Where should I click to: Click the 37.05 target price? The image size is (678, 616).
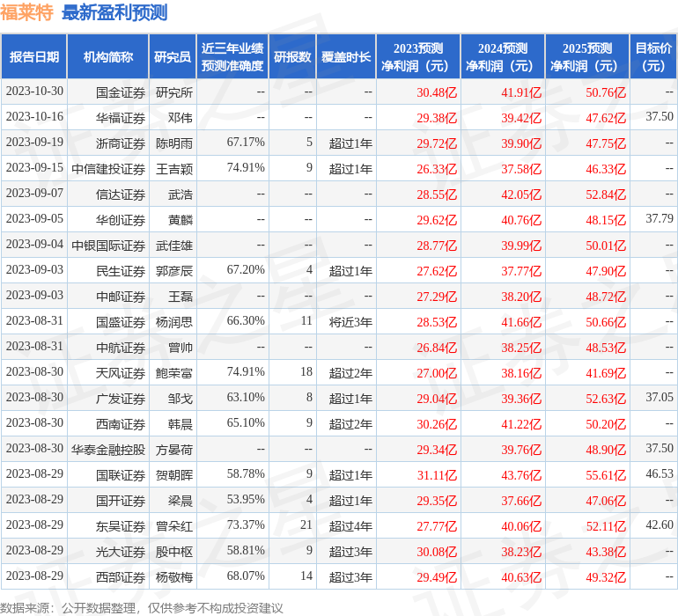pyautogui.click(x=660, y=397)
